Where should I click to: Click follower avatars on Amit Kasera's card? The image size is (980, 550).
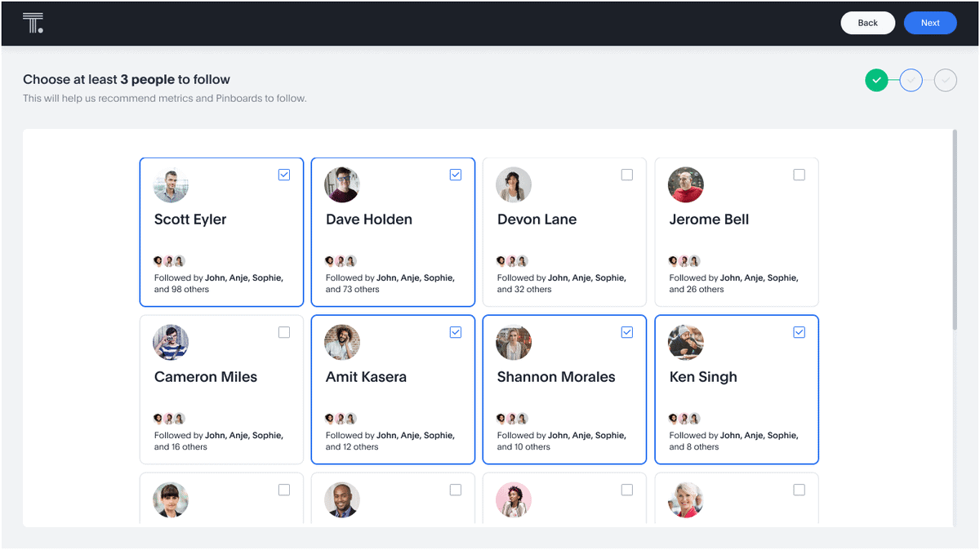[341, 419]
